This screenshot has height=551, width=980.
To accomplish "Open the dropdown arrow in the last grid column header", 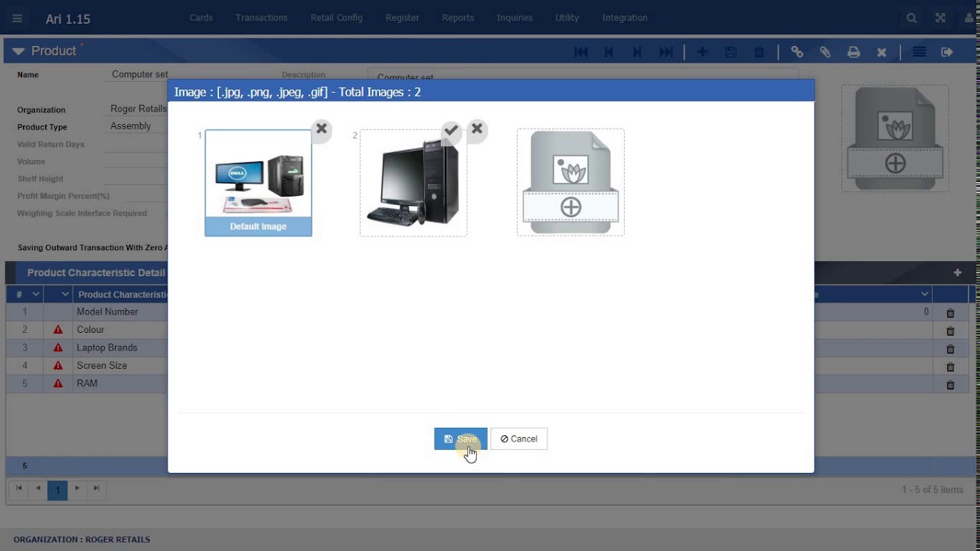I will point(924,295).
